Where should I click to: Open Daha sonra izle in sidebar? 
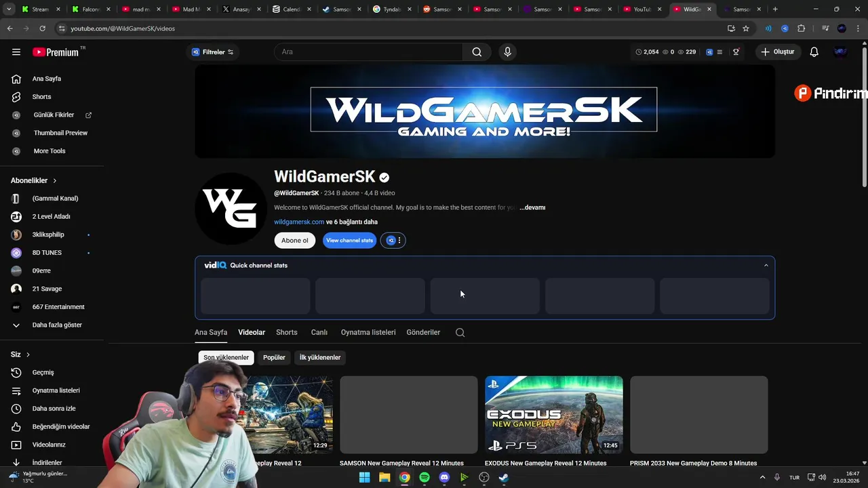52,409
